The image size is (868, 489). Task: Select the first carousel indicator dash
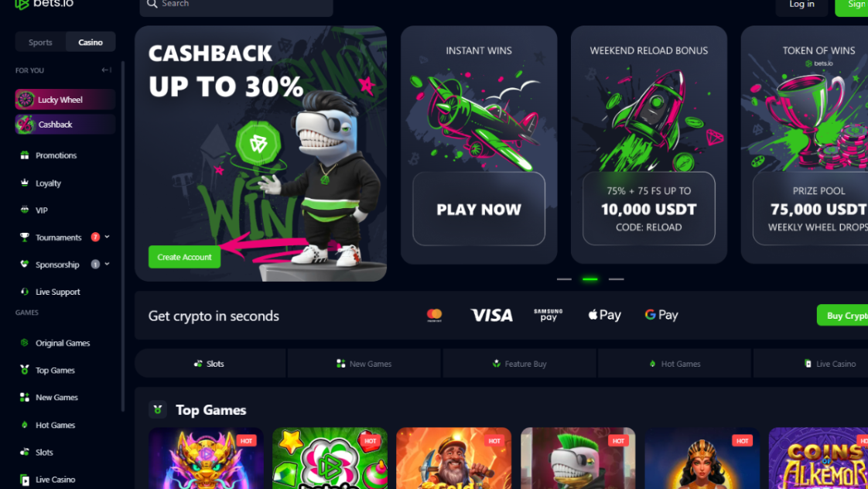(x=564, y=279)
